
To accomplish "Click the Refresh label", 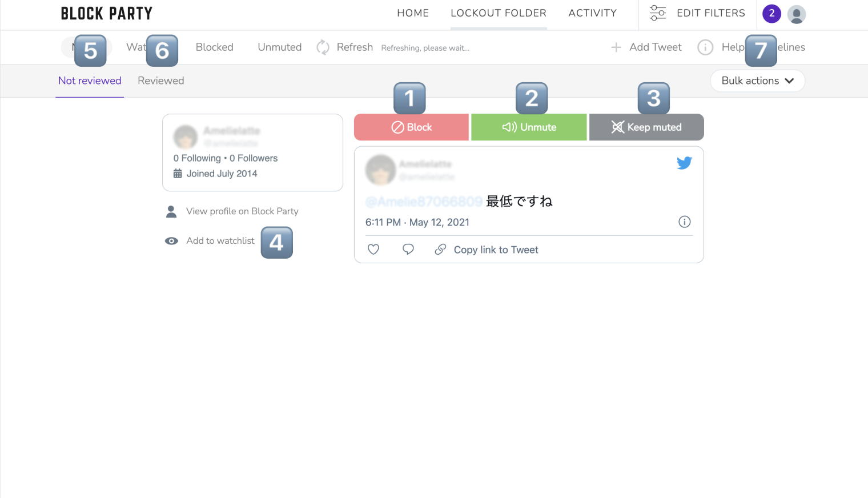I will coord(355,47).
